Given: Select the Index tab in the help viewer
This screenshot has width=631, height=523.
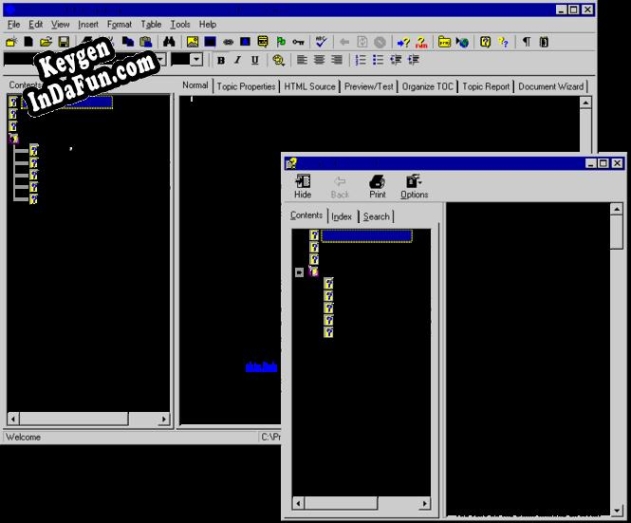Looking at the screenshot, I should (x=341, y=217).
